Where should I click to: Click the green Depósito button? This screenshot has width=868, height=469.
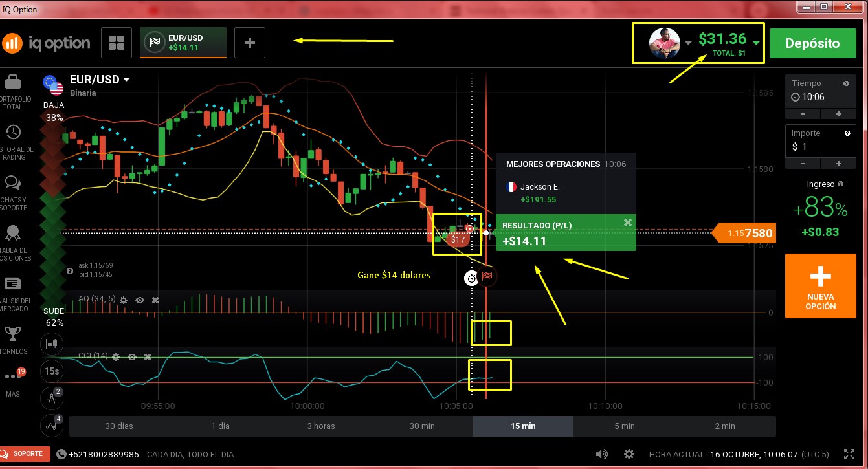pos(812,43)
